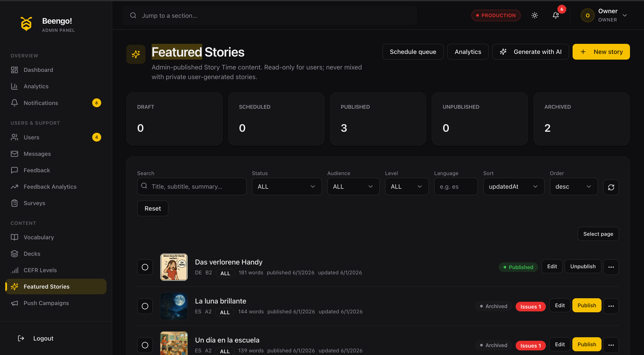Image resolution: width=644 pixels, height=355 pixels.
Task: Click the Language filter input
Action: pyautogui.click(x=456, y=186)
